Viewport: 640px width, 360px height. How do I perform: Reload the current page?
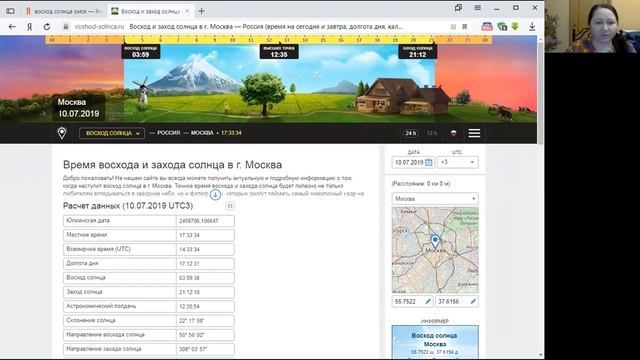(47, 27)
